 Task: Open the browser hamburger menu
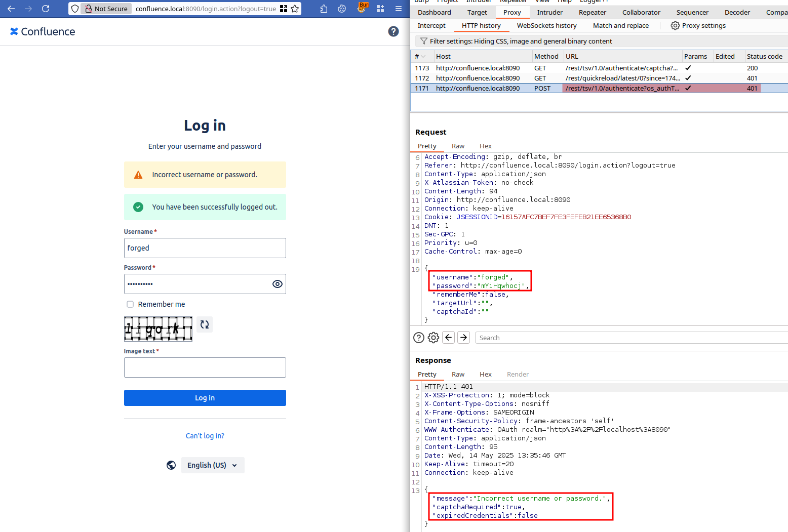(x=399, y=9)
